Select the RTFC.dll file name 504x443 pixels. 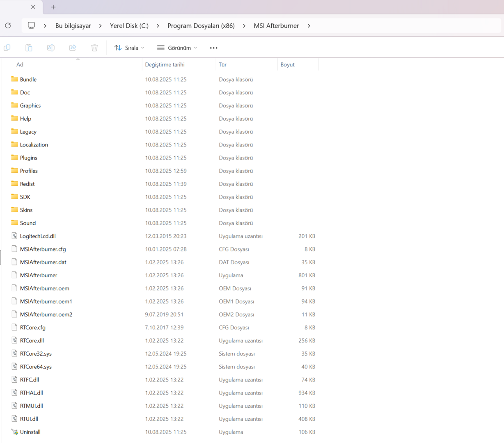30,379
